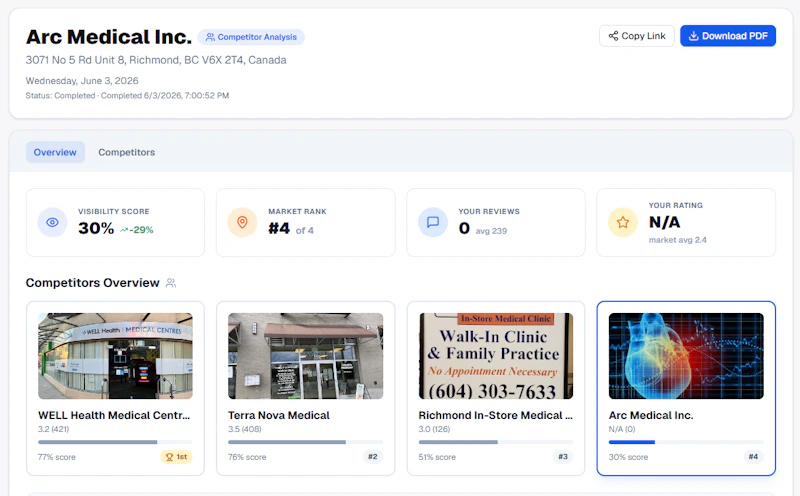Screen dimensions: 800x496
Task: Click the 30% score label on Arc Medical card
Action: pos(628,457)
